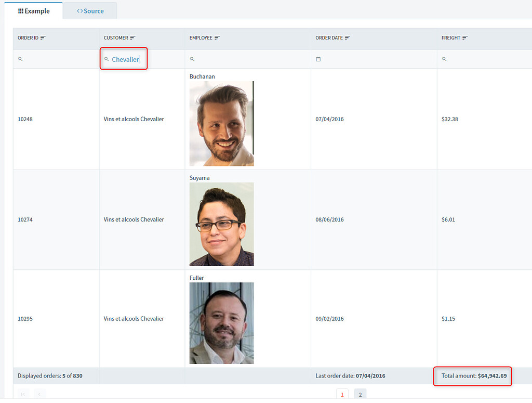Image resolution: width=532 pixels, height=403 pixels.
Task: Click the search icon in Employee filter cell
Action: (x=192, y=59)
